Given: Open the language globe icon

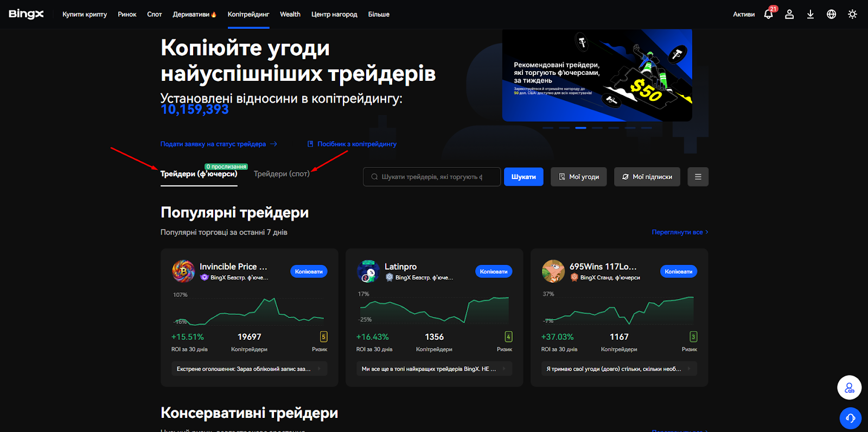Looking at the screenshot, I should click(831, 14).
